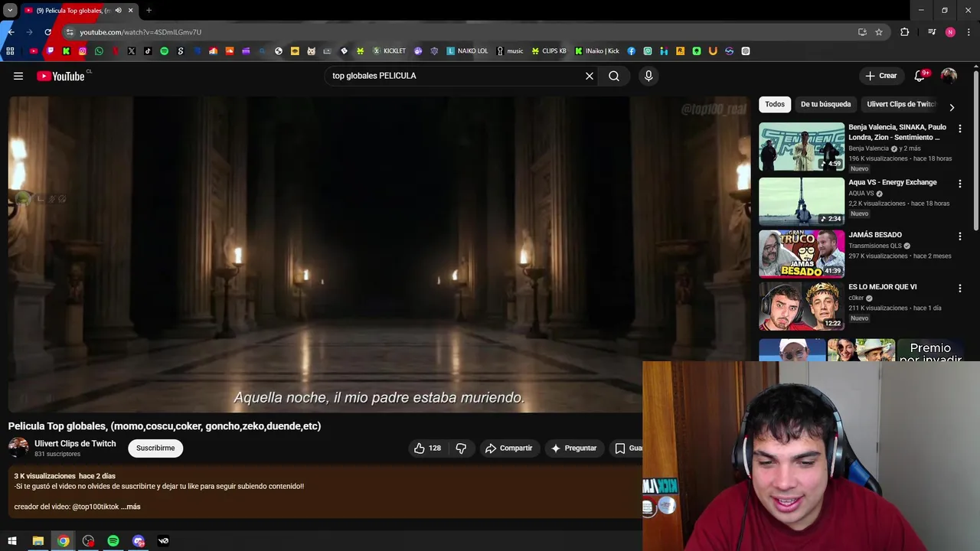Click the magnifier search button
This screenshot has width=980, height=551.
tap(614, 76)
